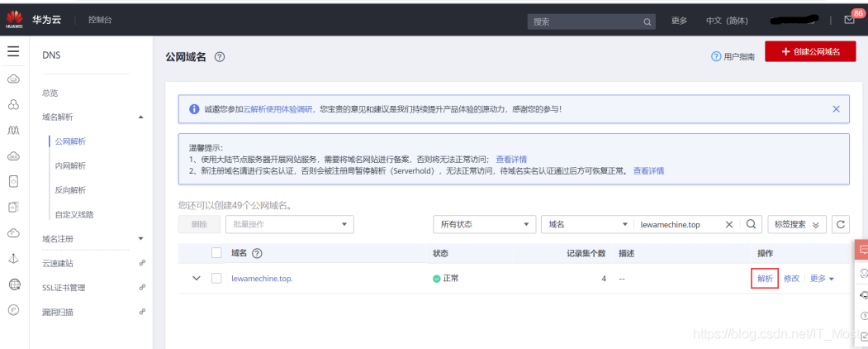Screen dimensions: 868x349
Task: Open 总览 in DNS sidebar
Action: pyautogui.click(x=50, y=93)
